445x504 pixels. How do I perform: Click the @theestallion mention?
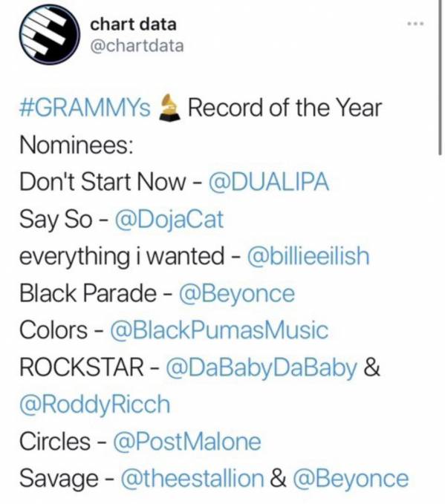(192, 478)
